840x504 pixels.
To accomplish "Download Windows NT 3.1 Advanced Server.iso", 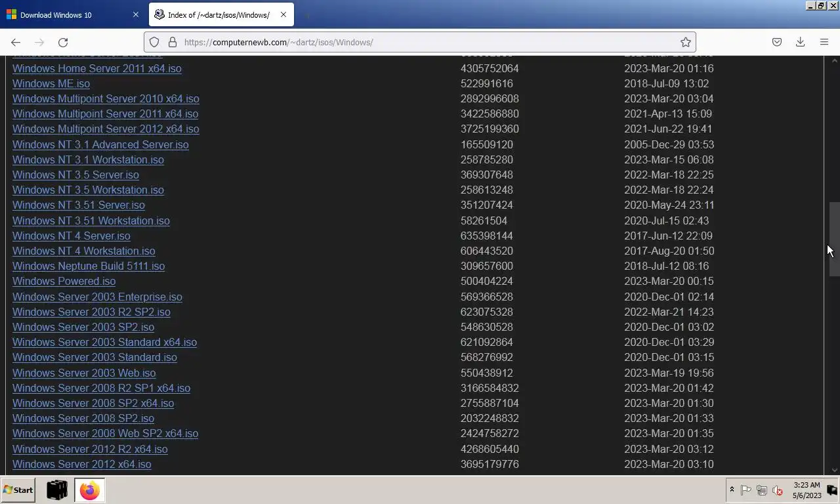I will [x=100, y=144].
